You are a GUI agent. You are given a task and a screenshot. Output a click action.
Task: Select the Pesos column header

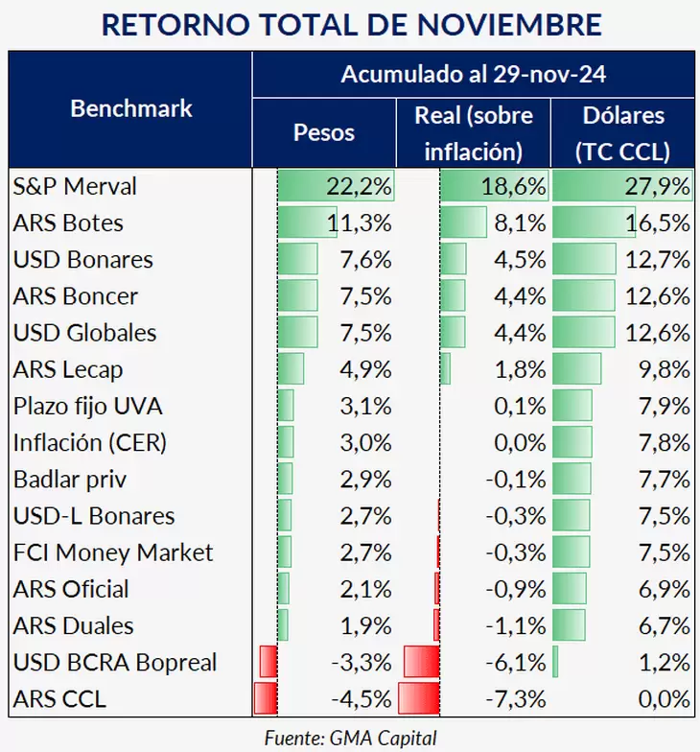pyautogui.click(x=324, y=132)
